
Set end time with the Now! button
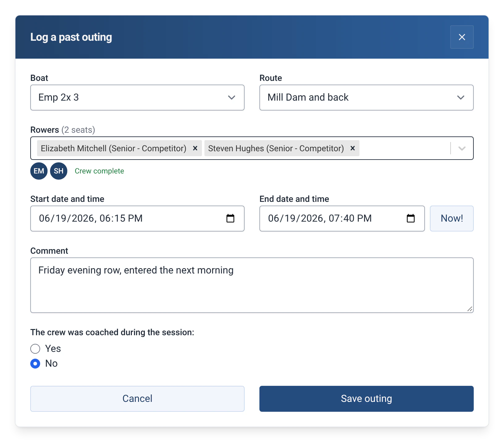pos(452,219)
